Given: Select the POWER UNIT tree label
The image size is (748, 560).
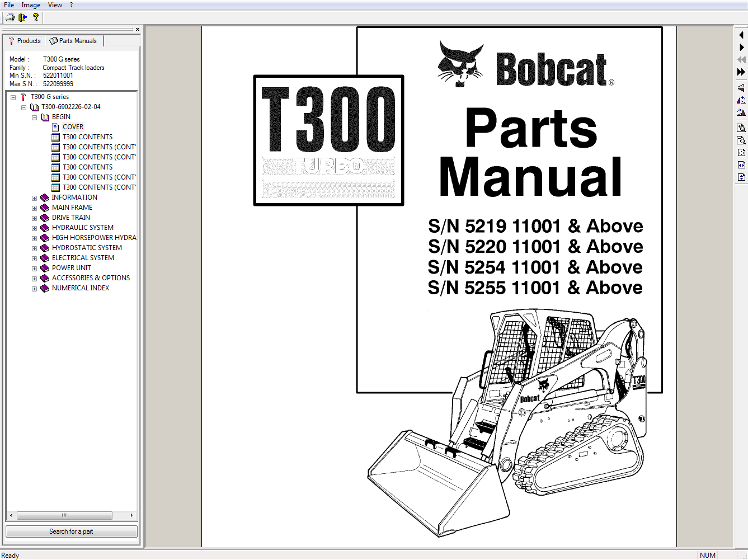Looking at the screenshot, I should coord(71,268).
